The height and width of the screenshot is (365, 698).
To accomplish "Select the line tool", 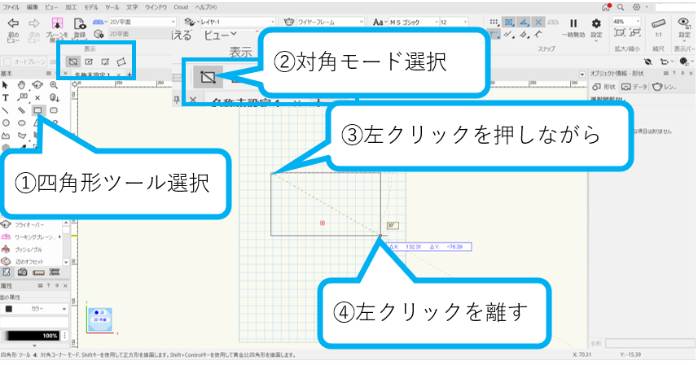I will click(5, 110).
